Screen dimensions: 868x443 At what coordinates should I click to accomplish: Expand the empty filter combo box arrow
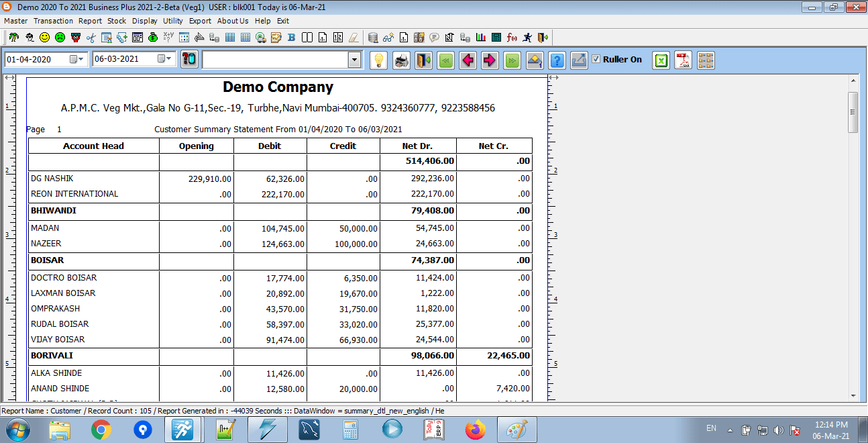tap(355, 60)
